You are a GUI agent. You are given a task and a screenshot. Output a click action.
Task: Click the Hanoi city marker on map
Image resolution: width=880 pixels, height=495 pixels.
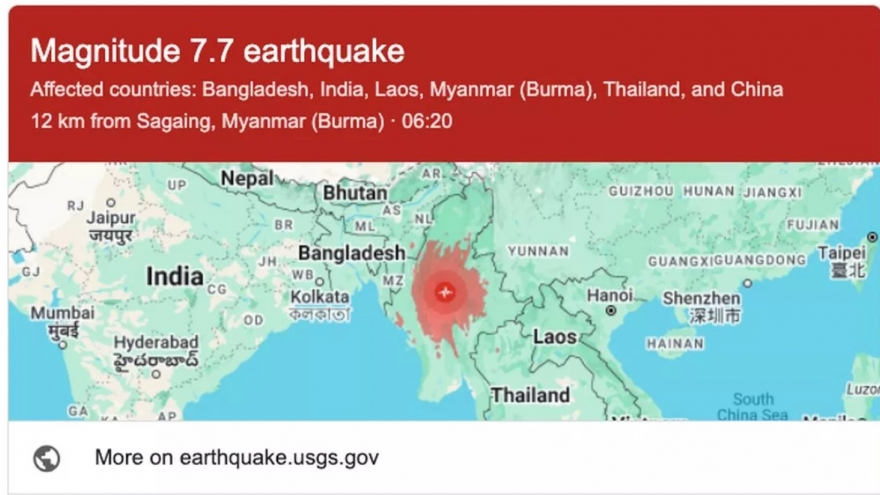coord(611,311)
